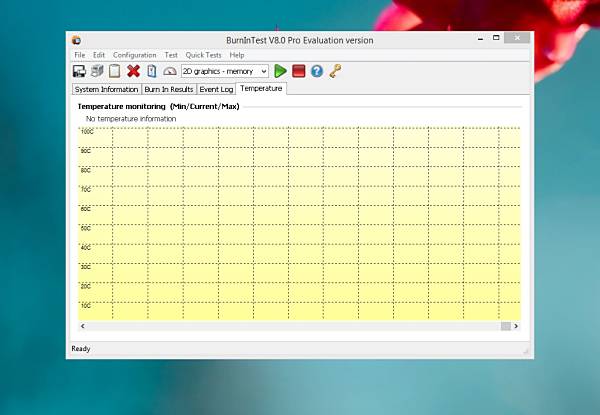The image size is (600, 415).
Task: Stop tests with the red square button
Action: (x=298, y=71)
